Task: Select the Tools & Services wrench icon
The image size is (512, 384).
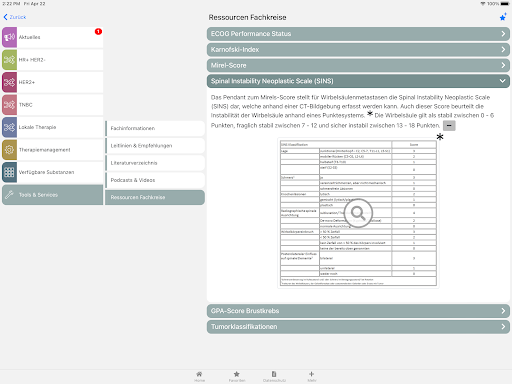Action: point(9,195)
